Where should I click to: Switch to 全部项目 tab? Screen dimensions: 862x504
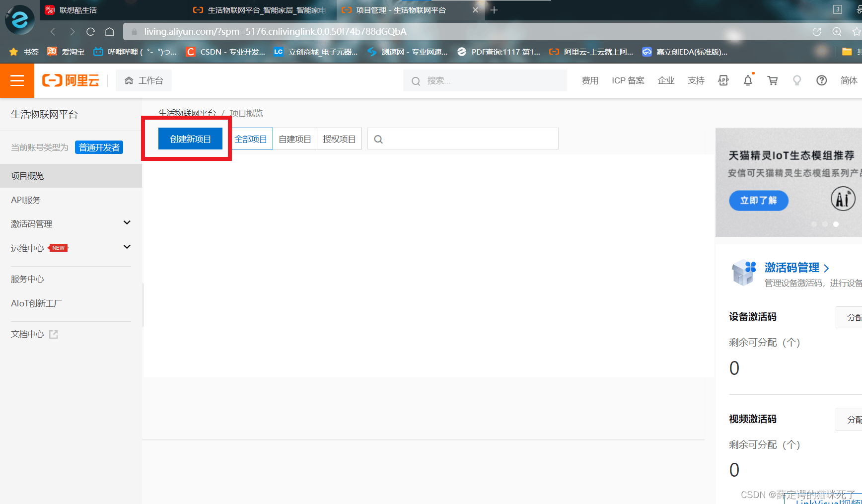coord(251,139)
